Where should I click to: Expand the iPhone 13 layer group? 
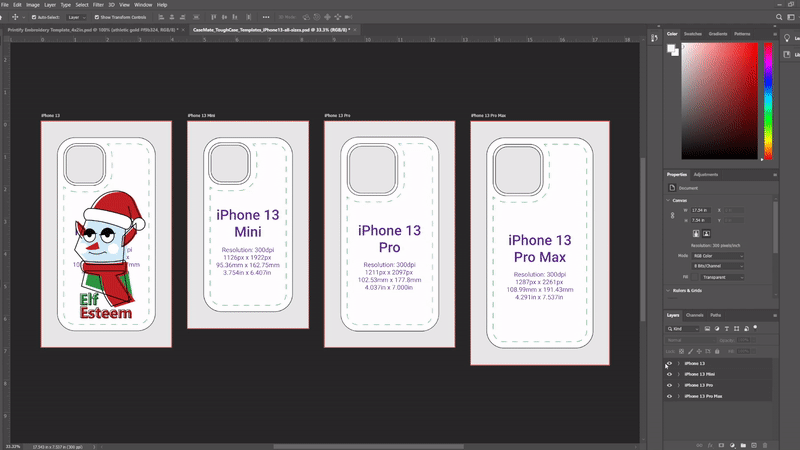pos(679,363)
